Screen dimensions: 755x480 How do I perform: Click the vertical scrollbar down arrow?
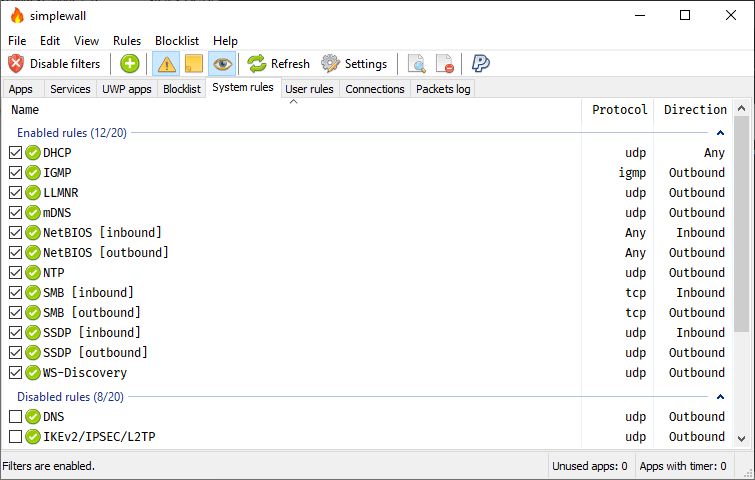741,438
